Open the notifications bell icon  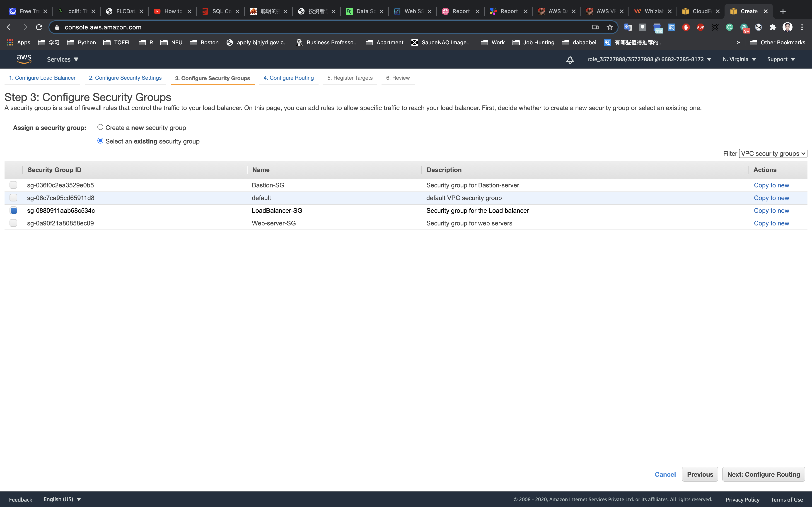(x=570, y=60)
